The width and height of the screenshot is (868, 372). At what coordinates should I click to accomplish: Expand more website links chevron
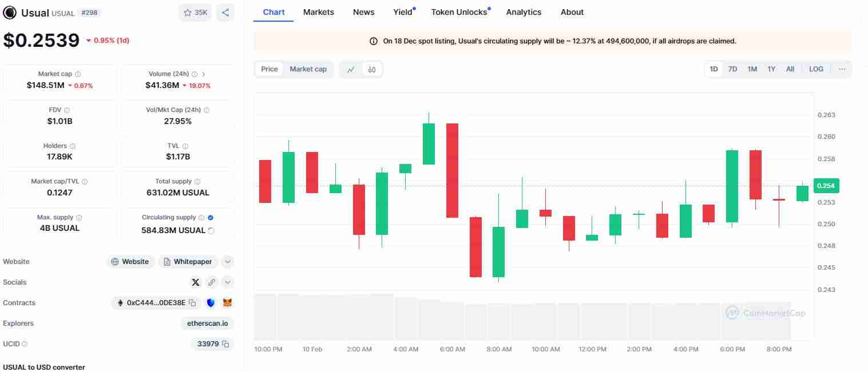coord(227,262)
